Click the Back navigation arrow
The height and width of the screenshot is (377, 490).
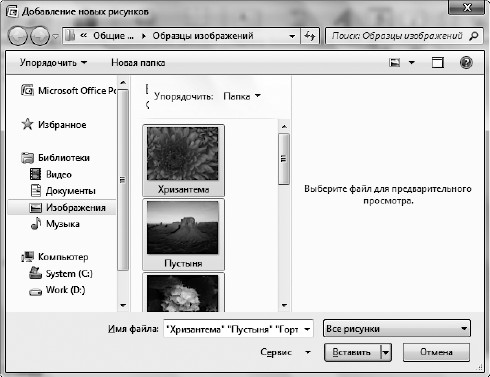pyautogui.click(x=18, y=36)
